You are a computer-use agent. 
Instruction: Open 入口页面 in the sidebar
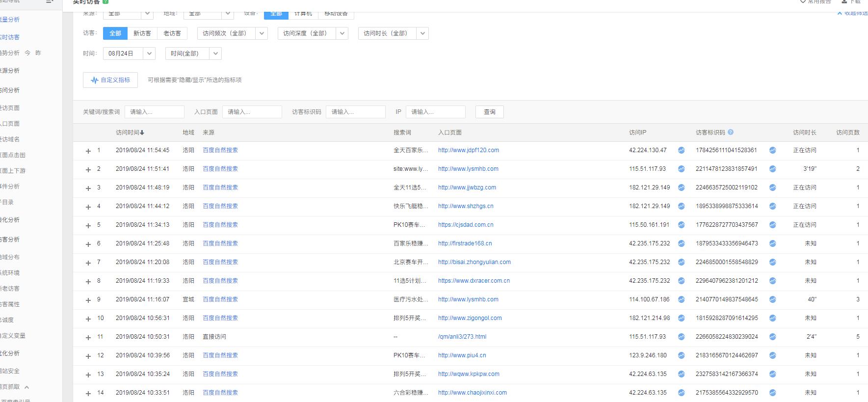10,124
